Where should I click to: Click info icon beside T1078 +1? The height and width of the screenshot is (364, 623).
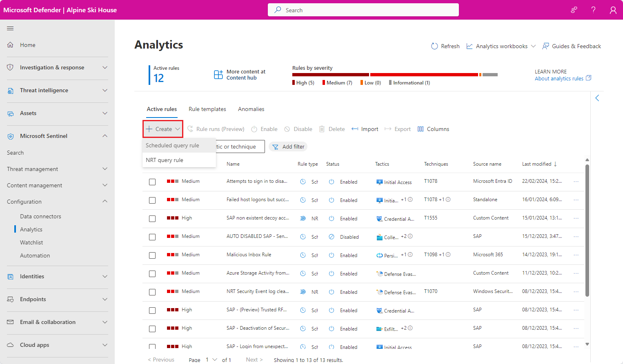448,200
